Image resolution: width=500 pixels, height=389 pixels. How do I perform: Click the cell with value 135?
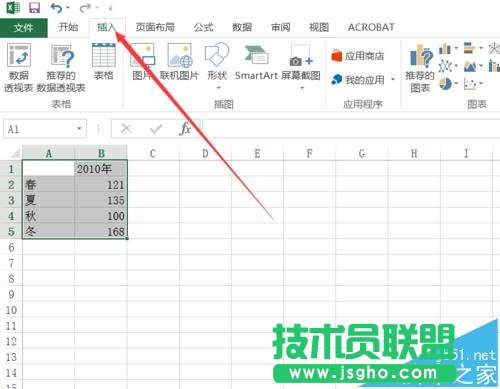click(101, 200)
